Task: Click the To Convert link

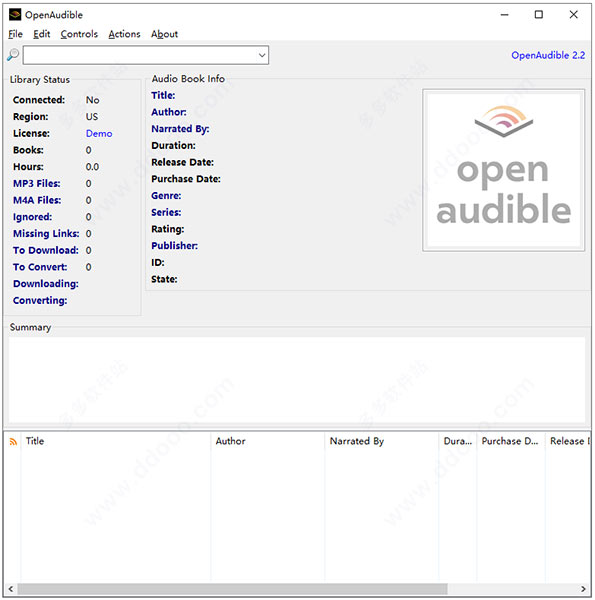Action: click(x=40, y=267)
